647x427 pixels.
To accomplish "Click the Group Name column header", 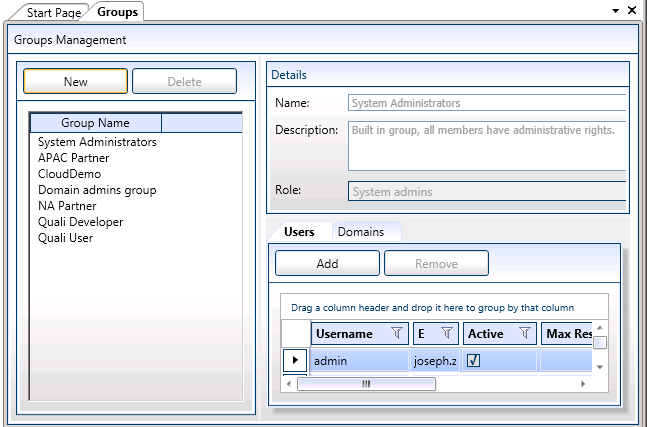I will coord(96,123).
